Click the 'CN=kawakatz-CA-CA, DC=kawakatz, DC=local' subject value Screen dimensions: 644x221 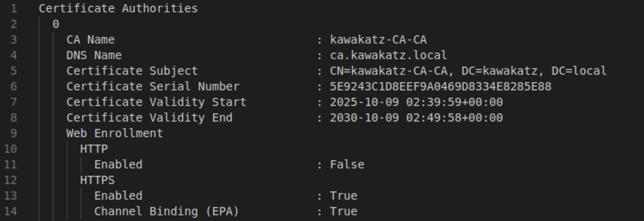click(468, 71)
